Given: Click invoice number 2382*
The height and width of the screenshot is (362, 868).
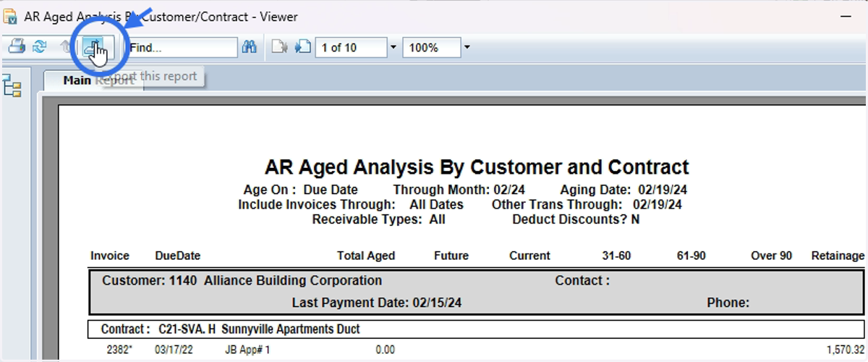Looking at the screenshot, I should tap(120, 350).
